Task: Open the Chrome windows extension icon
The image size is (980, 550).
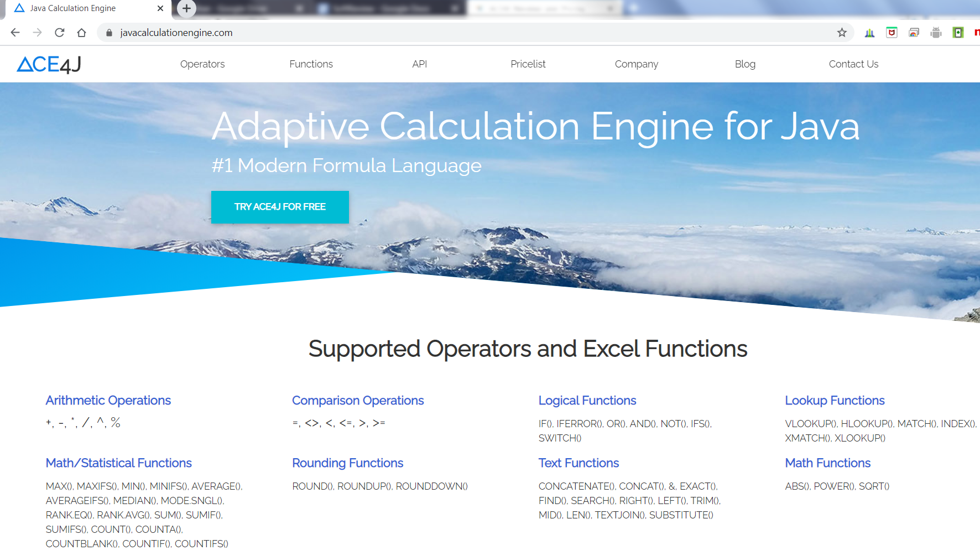Action: pyautogui.click(x=914, y=33)
